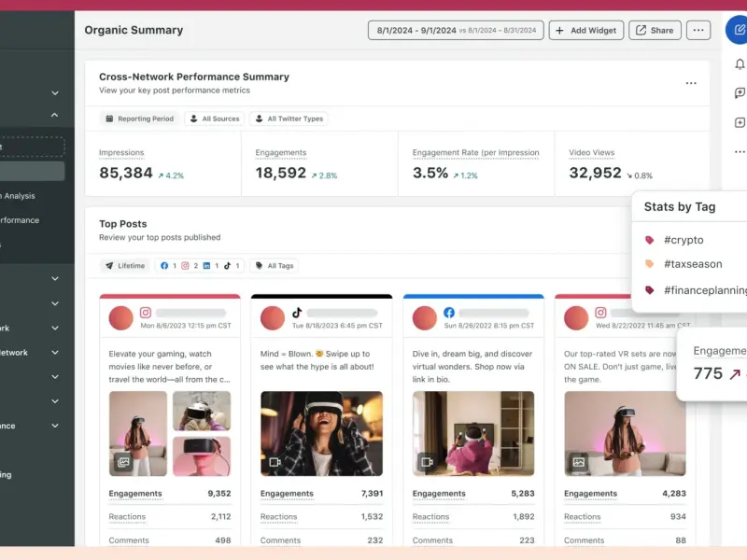Viewport: 747px width, 560px height.
Task: Click the chat bubble icon under the bell
Action: click(740, 93)
